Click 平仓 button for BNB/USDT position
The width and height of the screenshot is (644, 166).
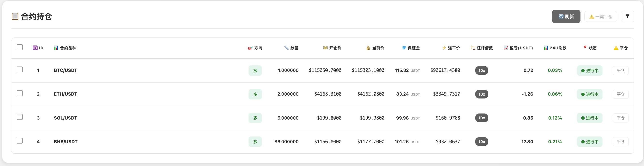[621, 142]
